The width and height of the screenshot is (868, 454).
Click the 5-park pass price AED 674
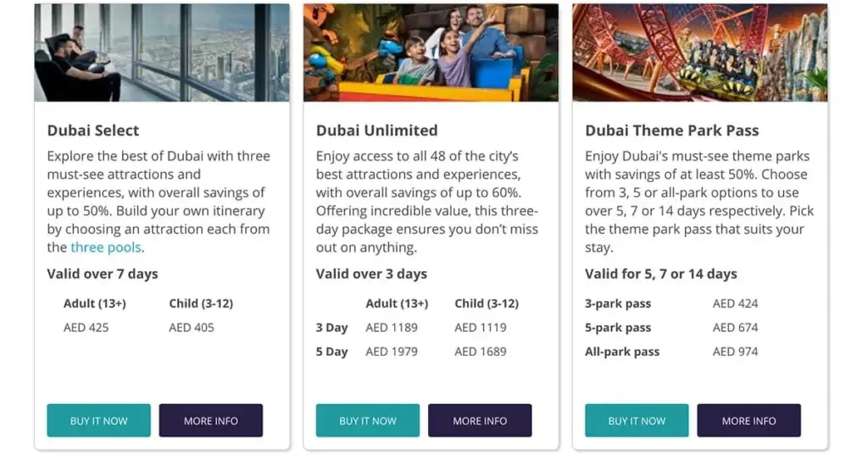(735, 328)
